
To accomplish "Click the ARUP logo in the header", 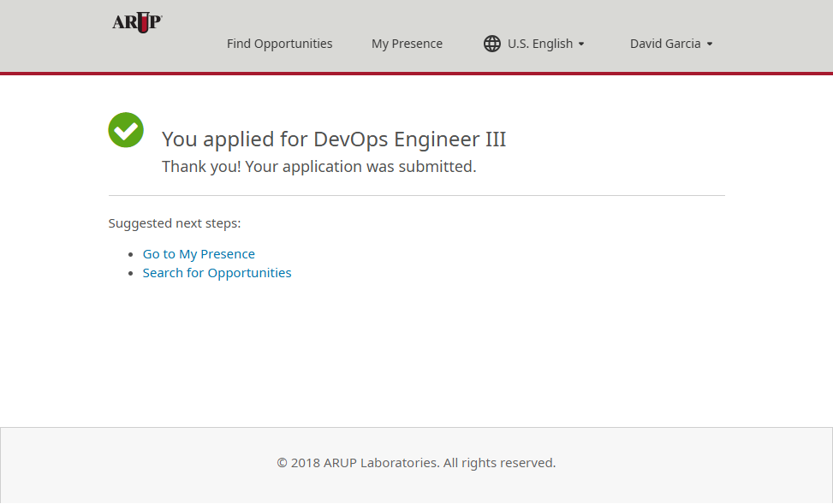I will pos(137,22).
